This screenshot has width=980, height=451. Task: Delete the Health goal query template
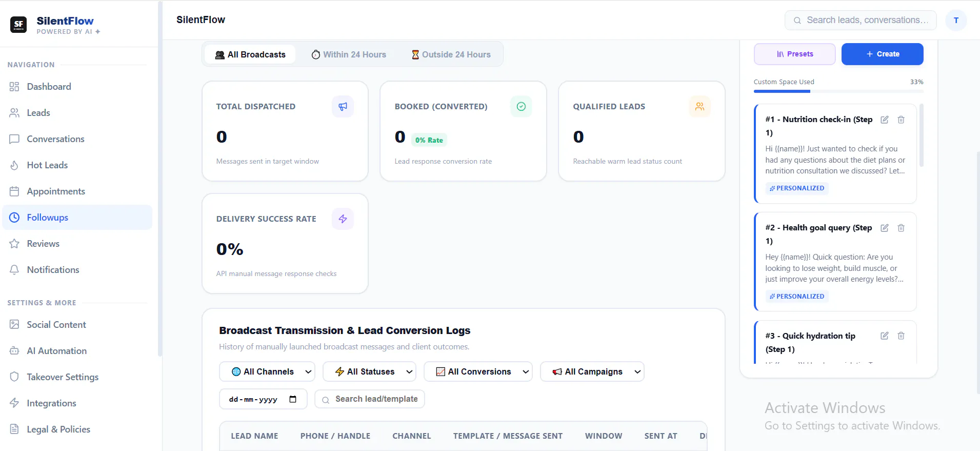[x=901, y=228]
